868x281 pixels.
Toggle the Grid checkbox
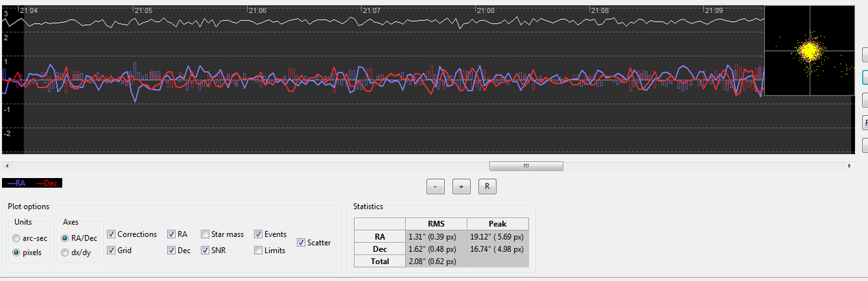[111, 251]
